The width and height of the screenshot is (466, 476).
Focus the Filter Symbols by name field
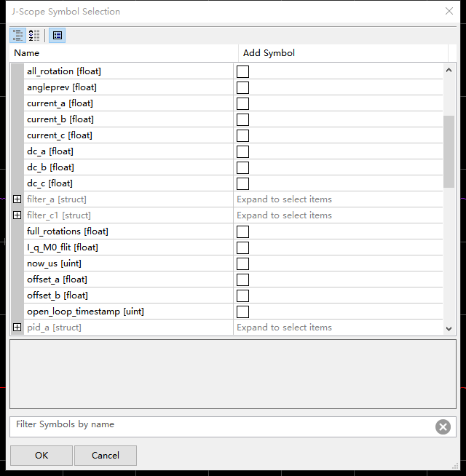218,427
